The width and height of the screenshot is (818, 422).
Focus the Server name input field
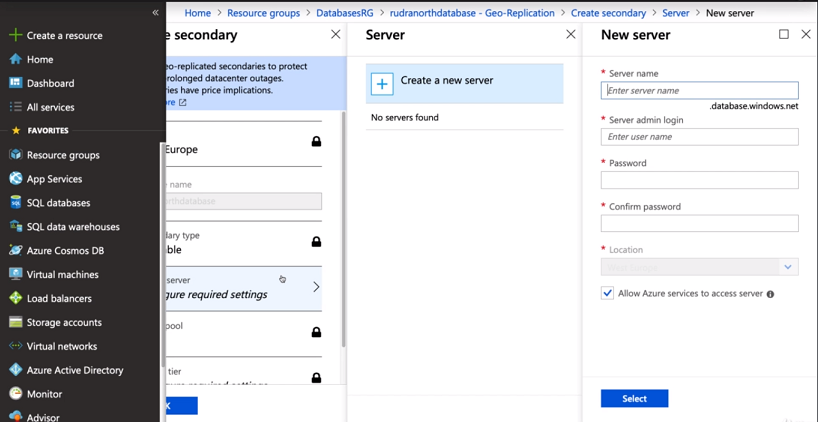[700, 90]
